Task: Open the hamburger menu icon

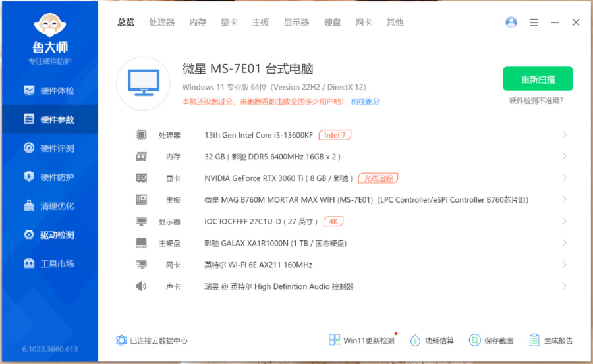Action: coord(534,22)
